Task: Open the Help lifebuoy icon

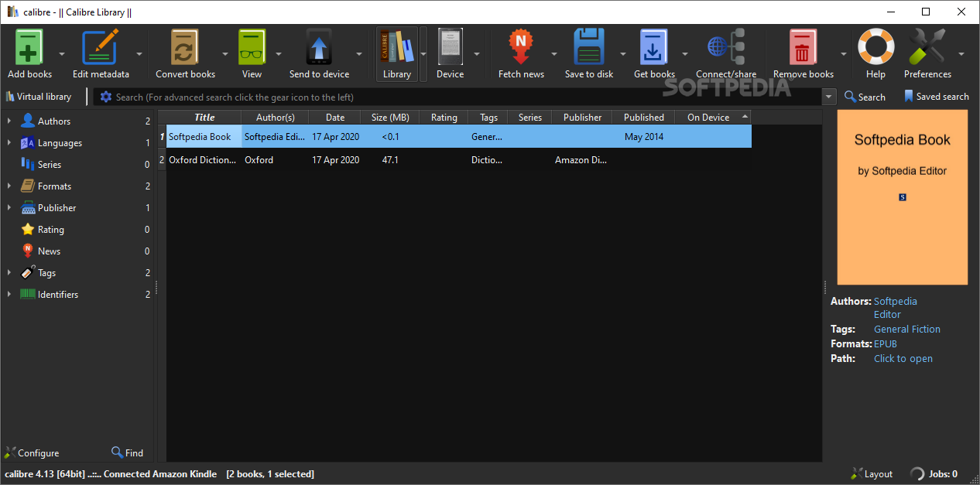Action: [x=875, y=48]
